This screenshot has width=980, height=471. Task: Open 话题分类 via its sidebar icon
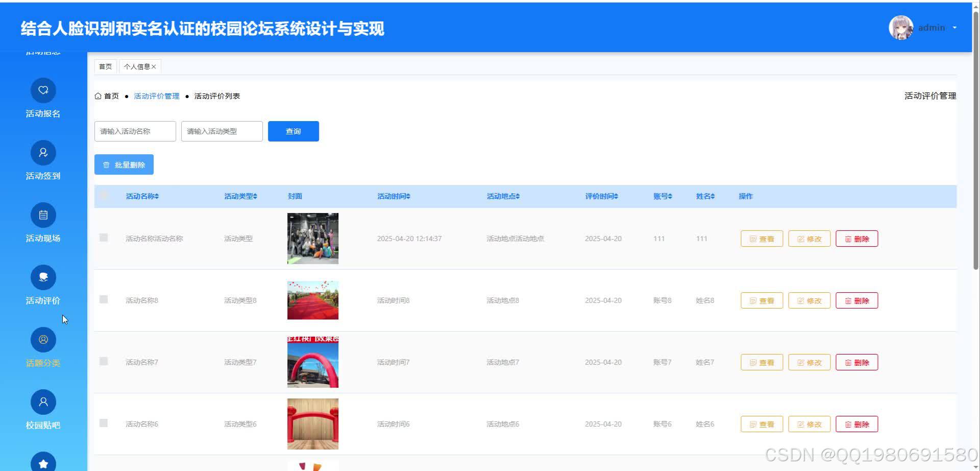[x=43, y=339]
